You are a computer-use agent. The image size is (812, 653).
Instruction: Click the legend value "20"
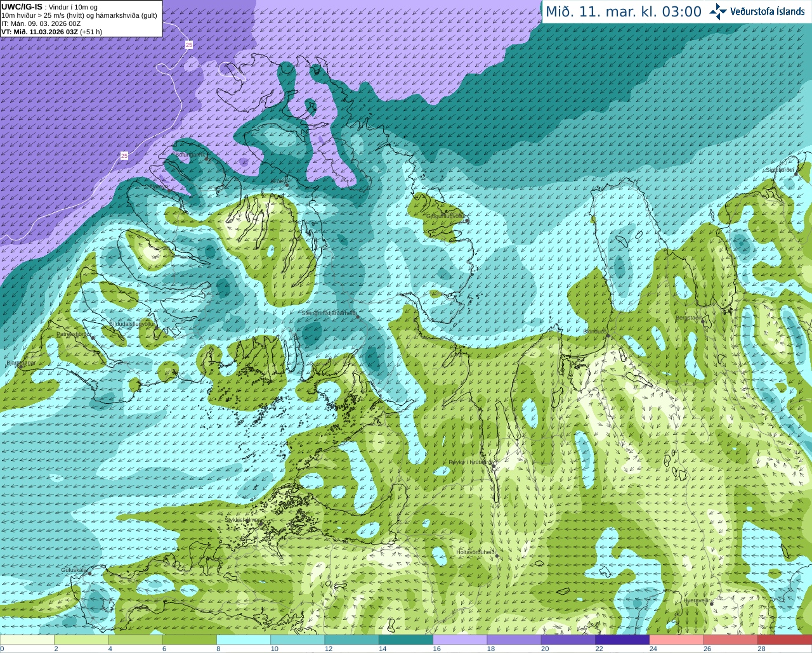[545, 649]
